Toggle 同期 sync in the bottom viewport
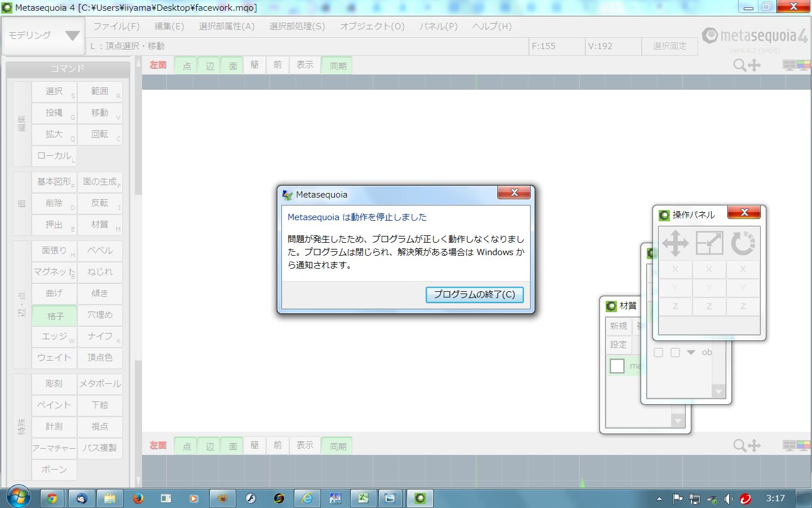Image resolution: width=812 pixels, height=508 pixels. click(338, 446)
